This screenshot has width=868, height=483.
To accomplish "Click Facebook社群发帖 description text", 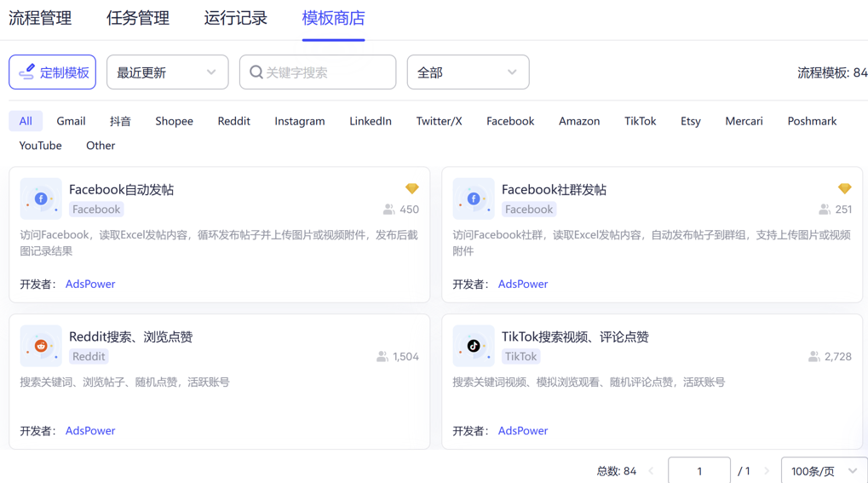I will click(652, 243).
